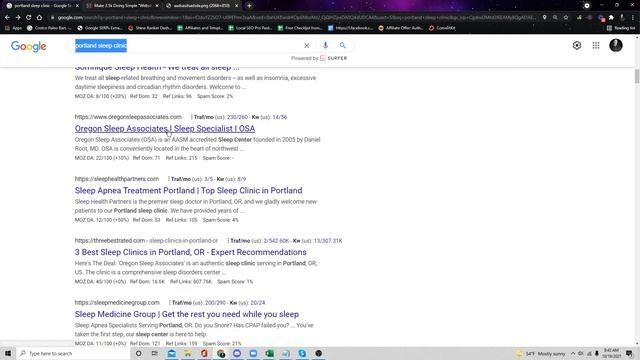Go forward with the browser forward arrow

18,18
